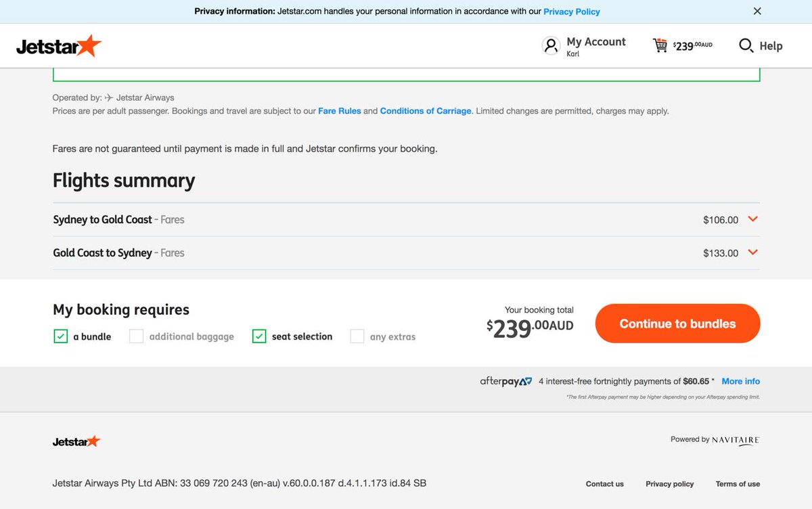The image size is (812, 509).
Task: Click the cart total $239.00AUD in header
Action: pos(693,46)
